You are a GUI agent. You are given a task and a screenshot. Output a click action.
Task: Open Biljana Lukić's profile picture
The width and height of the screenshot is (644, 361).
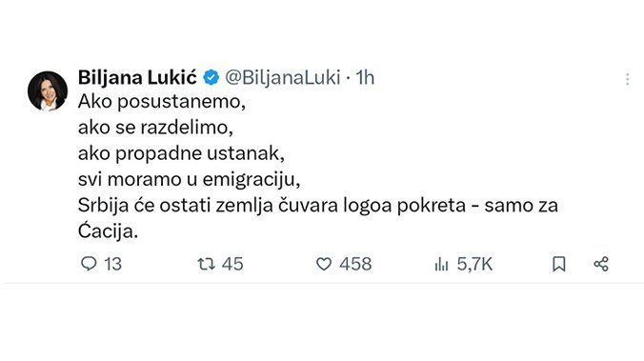48,91
